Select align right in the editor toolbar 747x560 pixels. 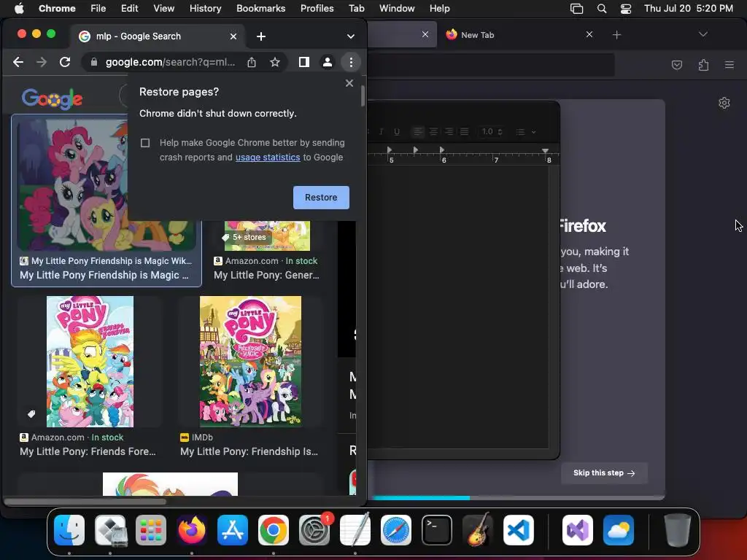[449, 131]
